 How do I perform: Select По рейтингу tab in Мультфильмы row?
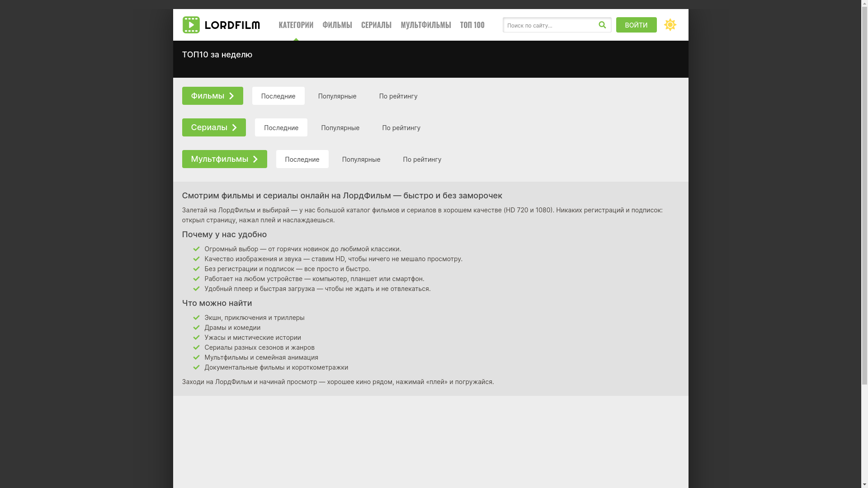(x=422, y=159)
